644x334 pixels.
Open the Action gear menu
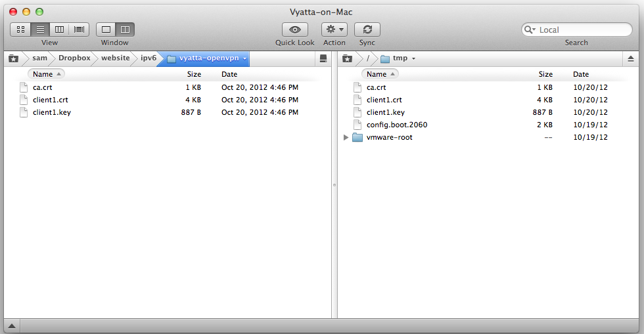(x=334, y=30)
